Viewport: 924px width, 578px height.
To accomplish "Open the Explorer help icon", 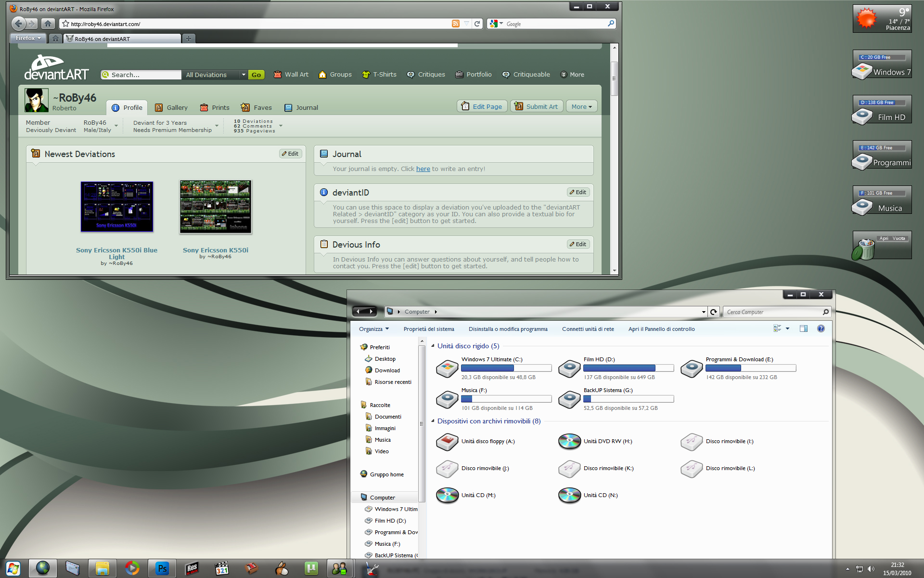I will tap(821, 328).
